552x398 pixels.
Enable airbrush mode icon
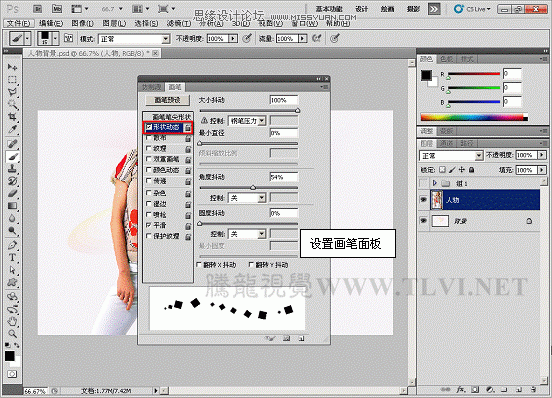316,38
